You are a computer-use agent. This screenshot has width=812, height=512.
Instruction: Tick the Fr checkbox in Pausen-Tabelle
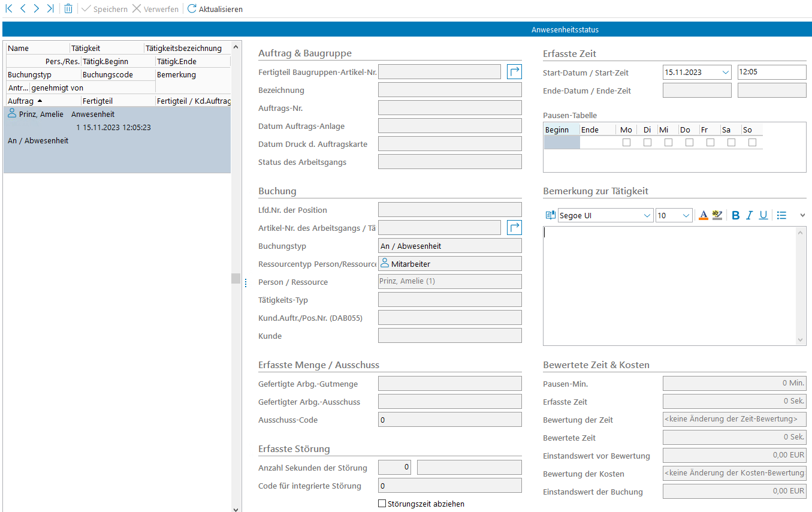[710, 143]
